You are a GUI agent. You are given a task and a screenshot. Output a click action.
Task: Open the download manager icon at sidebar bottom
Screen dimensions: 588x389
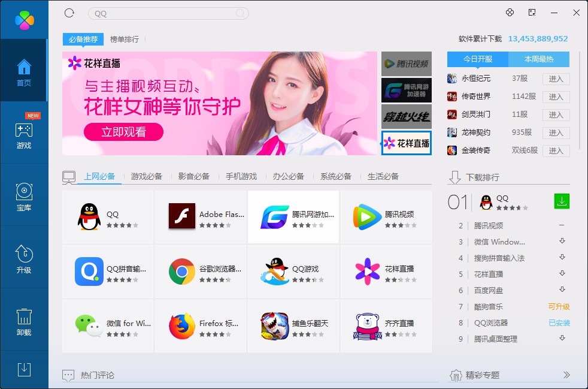click(24, 369)
